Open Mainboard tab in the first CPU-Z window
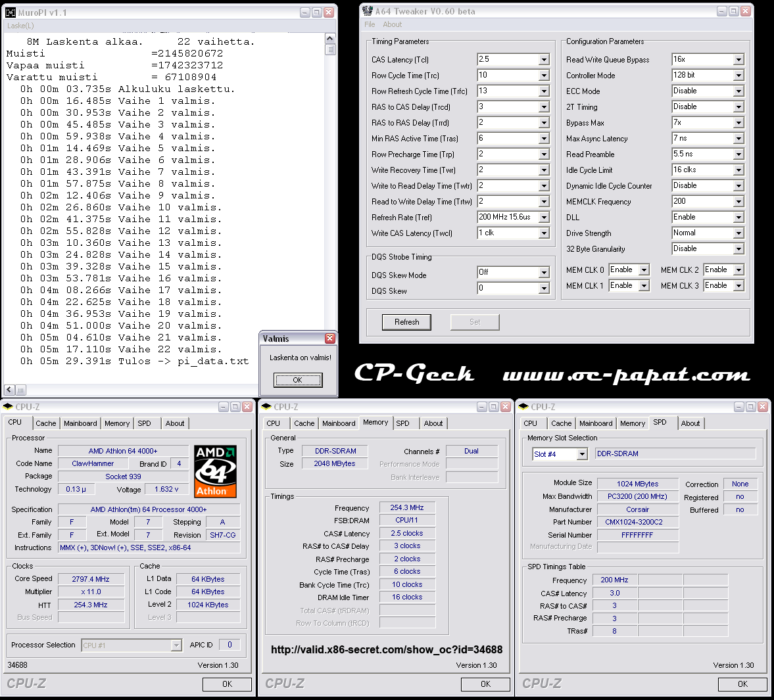 pos(80,423)
